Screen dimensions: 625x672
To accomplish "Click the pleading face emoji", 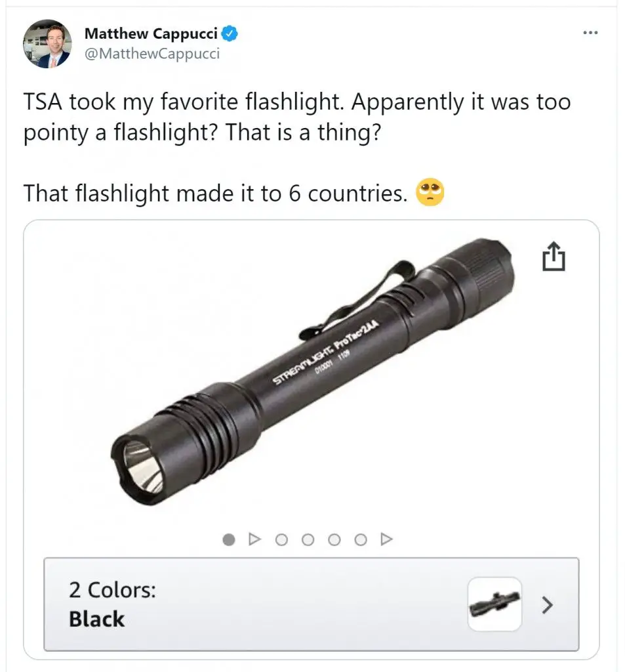I will click(430, 192).
